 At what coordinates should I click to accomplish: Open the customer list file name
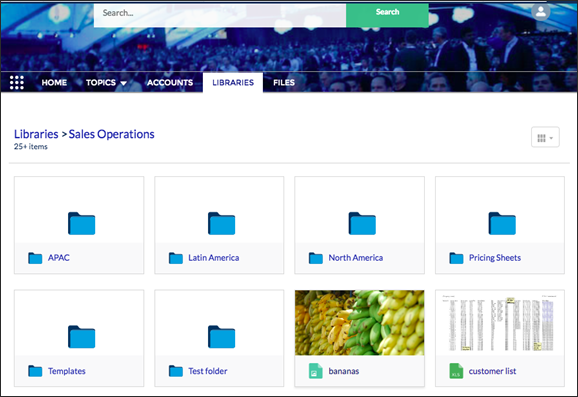coord(492,371)
